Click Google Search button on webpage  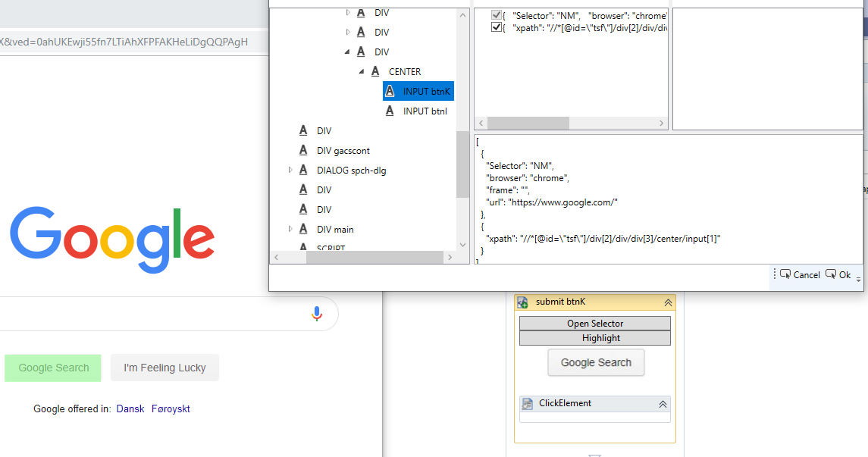pos(53,368)
